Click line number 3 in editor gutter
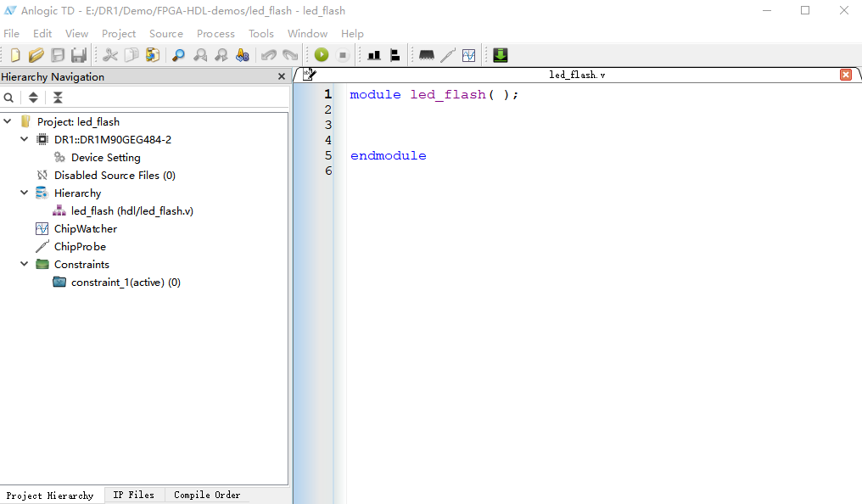 pos(328,125)
